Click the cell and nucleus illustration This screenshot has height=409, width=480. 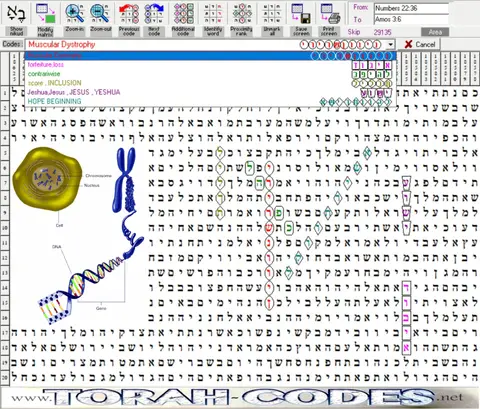click(48, 180)
